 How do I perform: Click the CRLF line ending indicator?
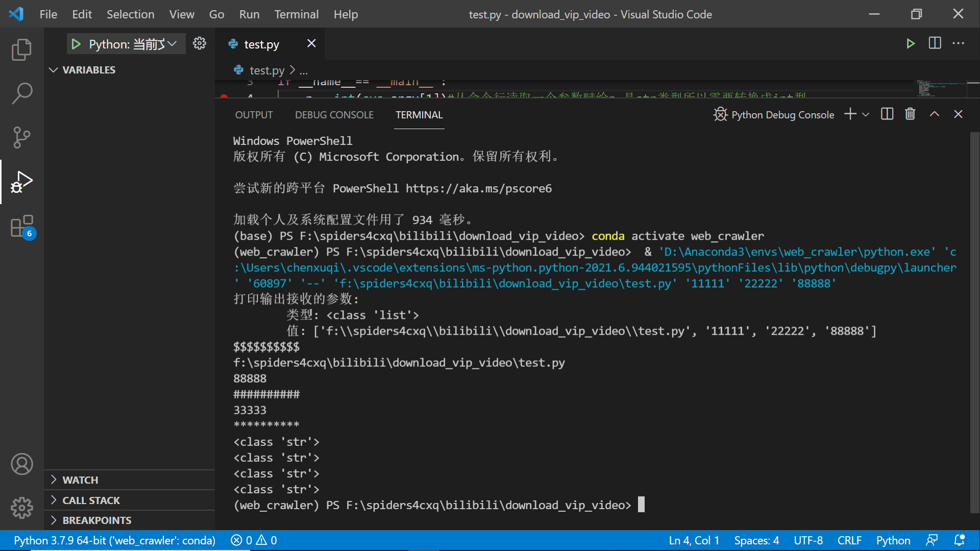(x=849, y=540)
